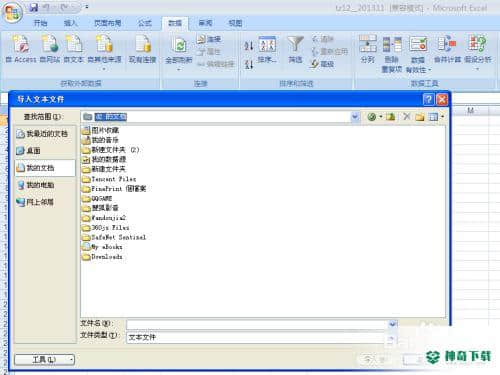Click the Office round logo button
Viewport: 500px width, 375px height.
tap(12, 12)
